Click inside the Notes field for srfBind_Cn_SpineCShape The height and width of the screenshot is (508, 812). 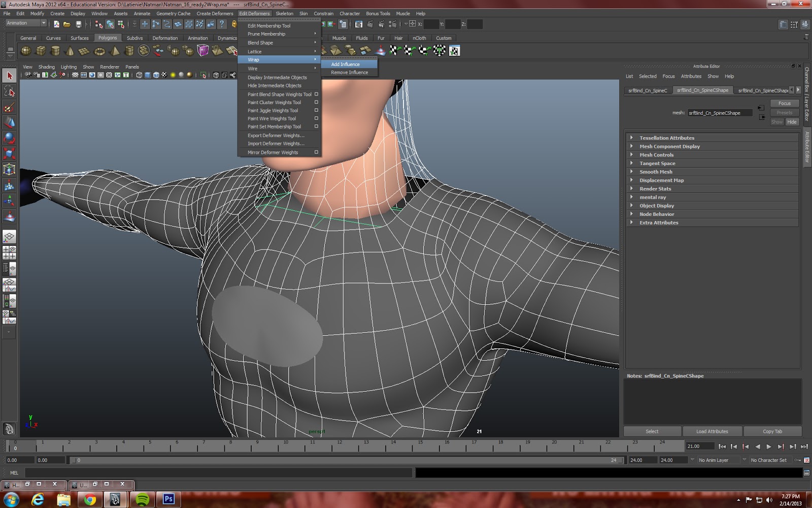[710, 401]
